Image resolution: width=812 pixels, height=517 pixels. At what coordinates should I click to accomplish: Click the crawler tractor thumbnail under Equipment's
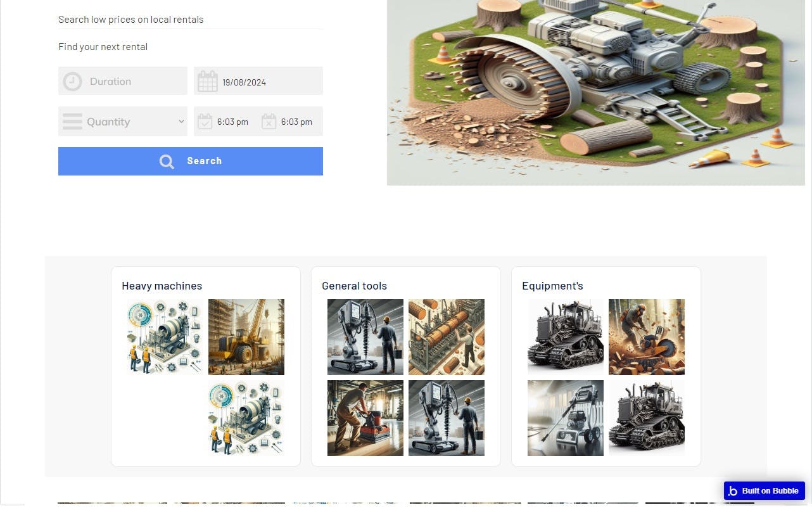click(x=565, y=336)
